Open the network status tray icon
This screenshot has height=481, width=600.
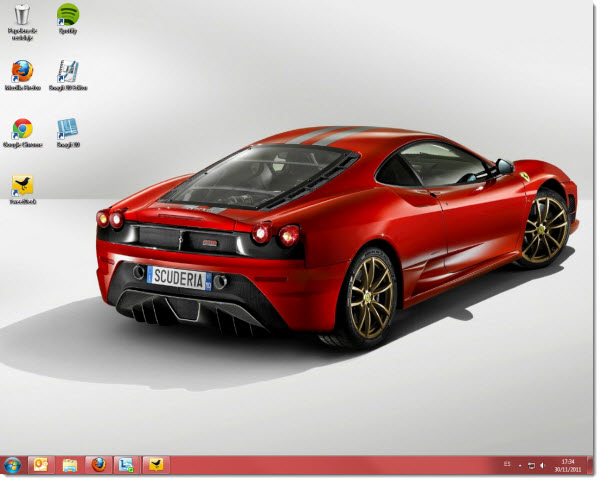click(531, 466)
